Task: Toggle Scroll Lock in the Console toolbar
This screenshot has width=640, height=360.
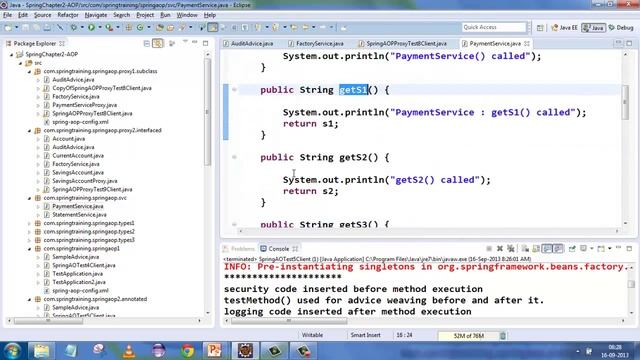Action: pyautogui.click(x=536, y=248)
